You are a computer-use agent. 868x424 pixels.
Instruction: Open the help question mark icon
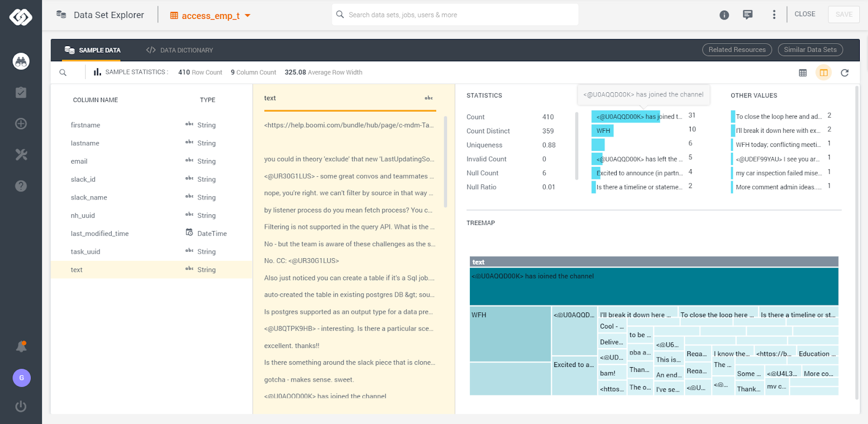pyautogui.click(x=21, y=186)
